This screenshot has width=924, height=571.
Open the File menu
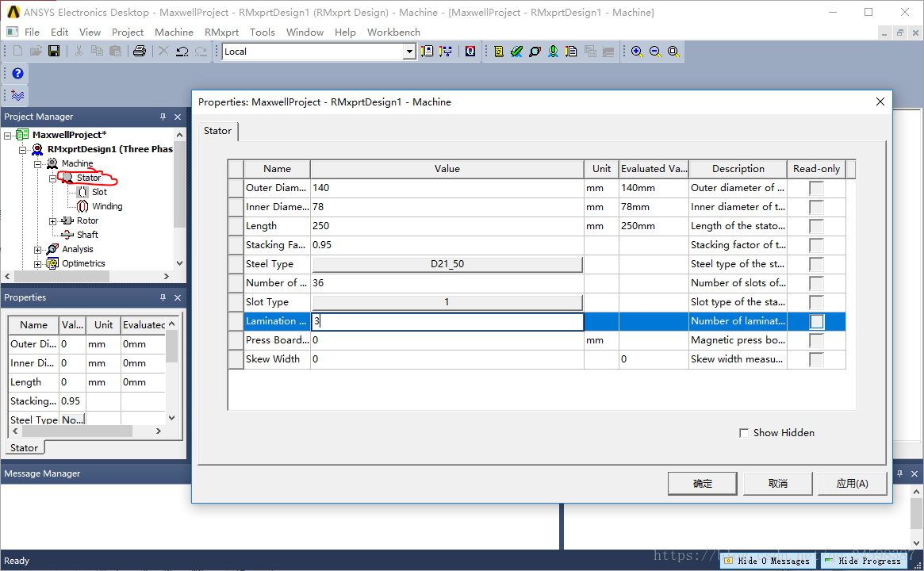click(32, 32)
